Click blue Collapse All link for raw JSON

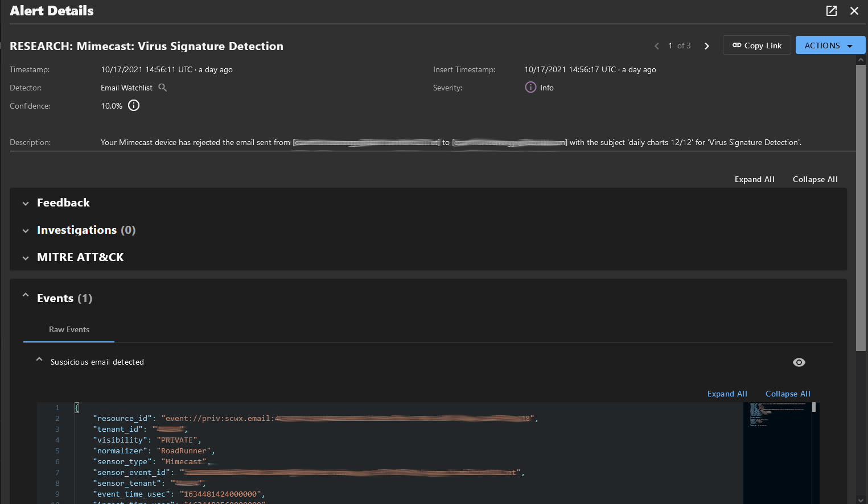coord(788,394)
